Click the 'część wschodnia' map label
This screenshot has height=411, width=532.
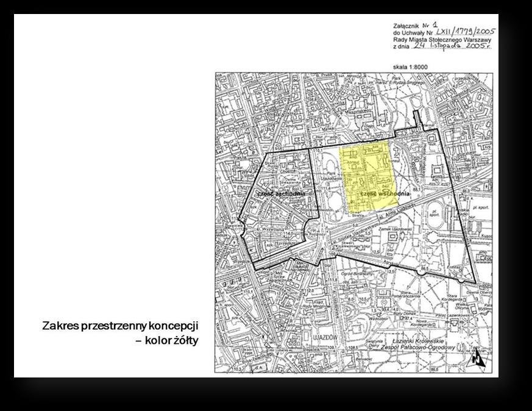pos(385,193)
